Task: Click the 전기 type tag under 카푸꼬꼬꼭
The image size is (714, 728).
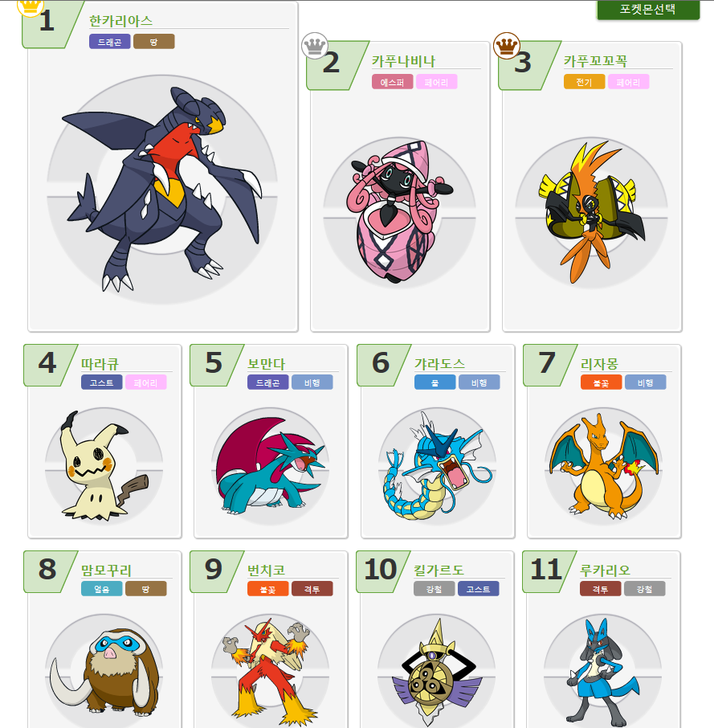Action: coord(584,82)
